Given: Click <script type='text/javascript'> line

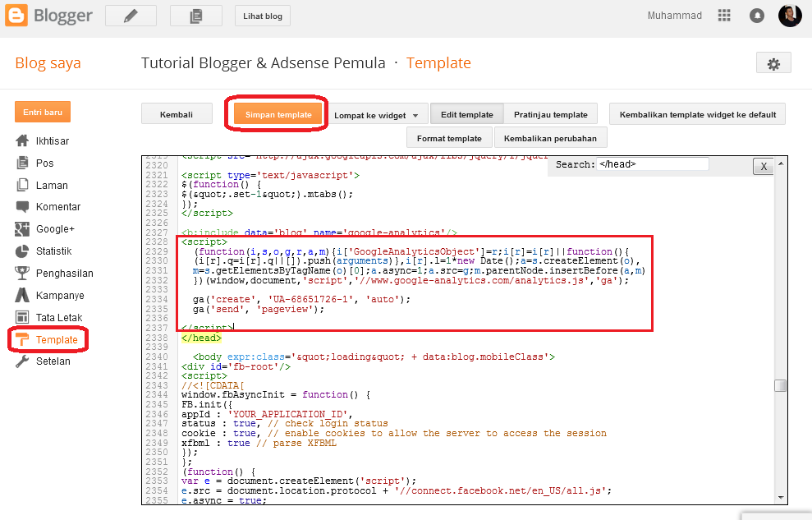Looking at the screenshot, I should (270, 175).
